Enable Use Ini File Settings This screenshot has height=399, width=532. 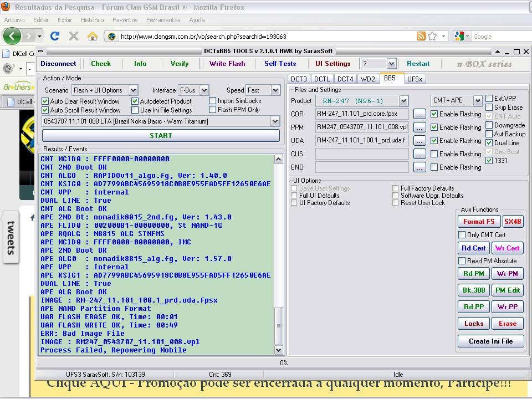pyautogui.click(x=135, y=110)
